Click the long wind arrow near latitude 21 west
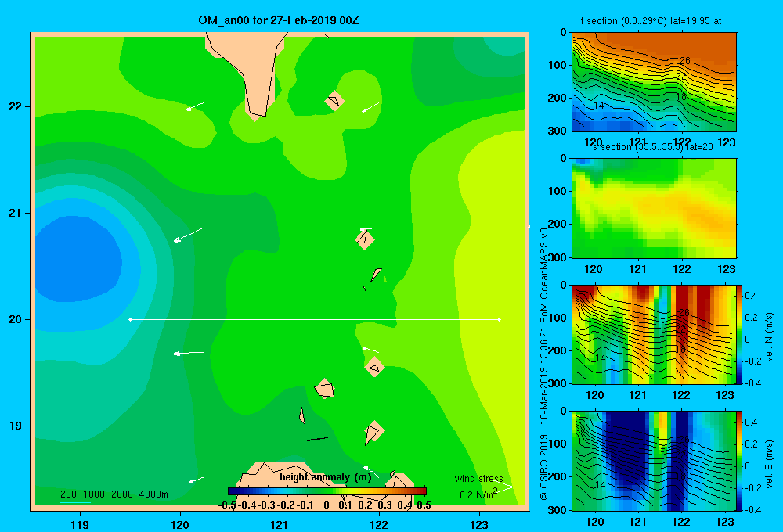 pos(188,235)
